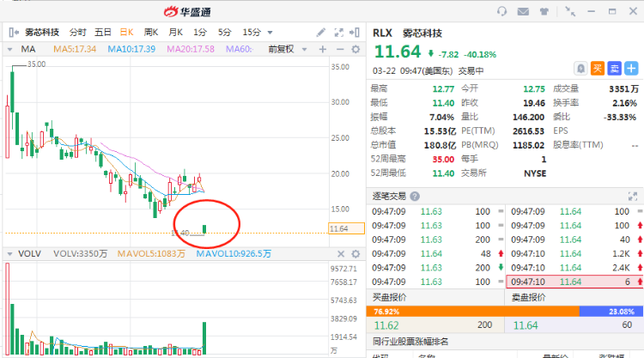Select the 5分 interval tab
Screen dimensions: 644x358
tap(224, 32)
